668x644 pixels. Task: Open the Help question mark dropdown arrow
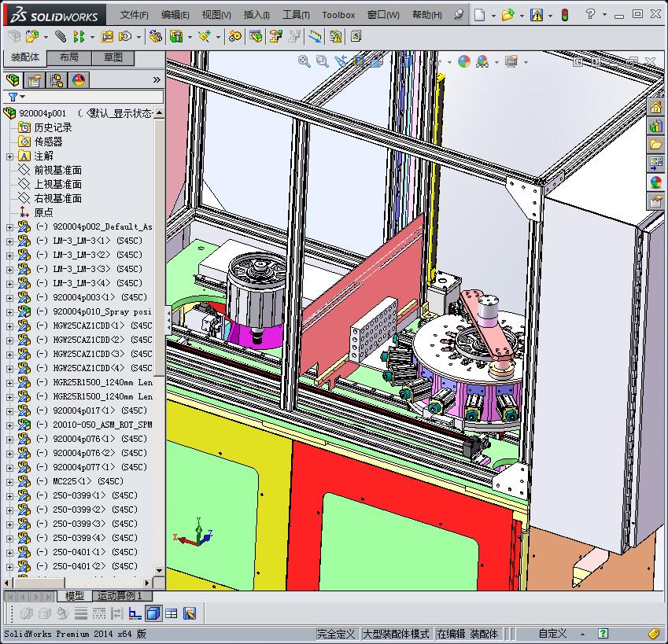(x=604, y=15)
